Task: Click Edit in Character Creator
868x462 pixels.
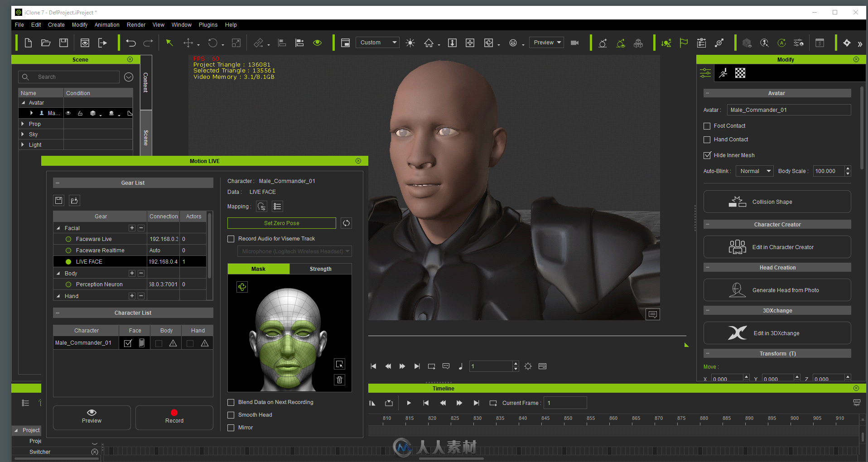Action: tap(777, 247)
